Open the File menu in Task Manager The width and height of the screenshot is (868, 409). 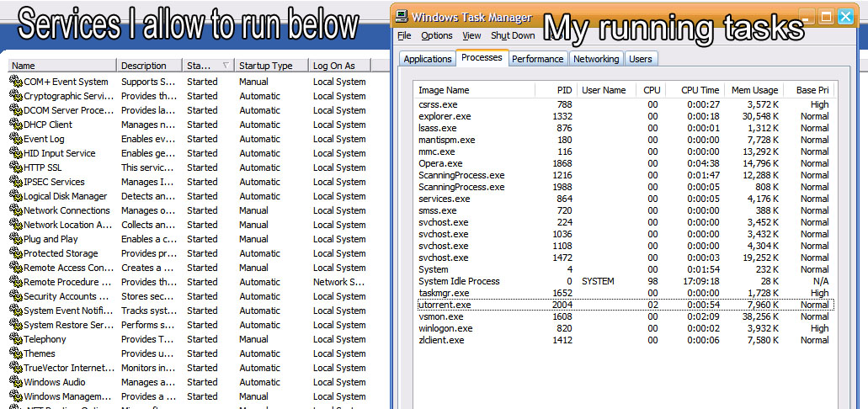pyautogui.click(x=404, y=35)
